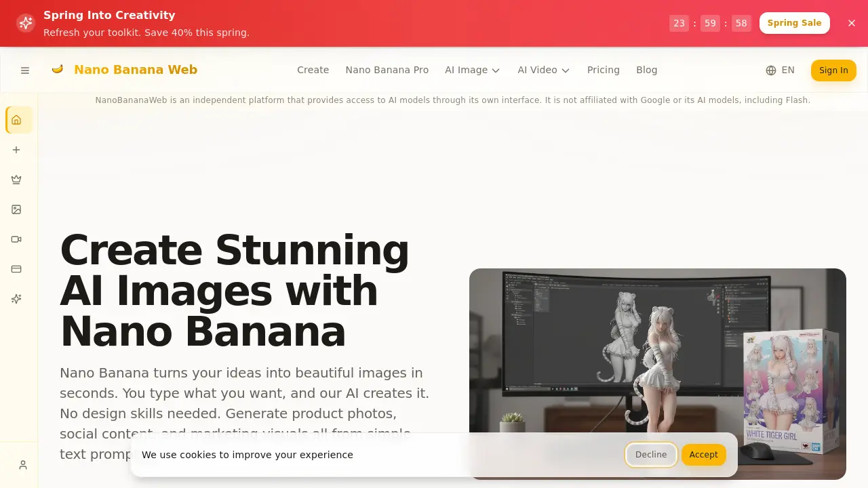Open the video camera icon in sidebar

pos(16,239)
